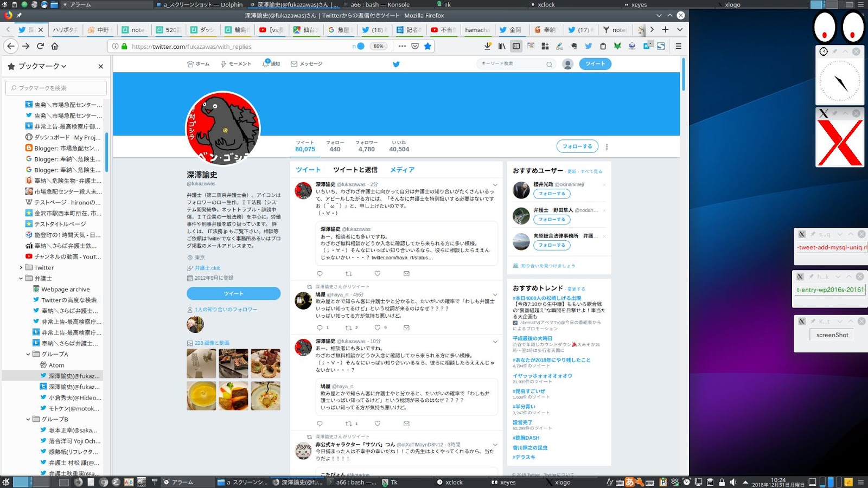Retweet the first tweet posted 2分

(x=349, y=274)
